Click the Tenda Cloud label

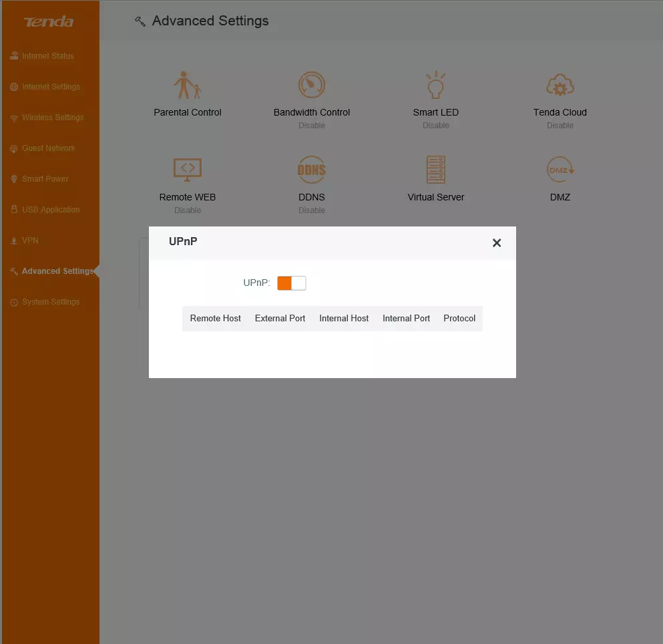point(560,112)
